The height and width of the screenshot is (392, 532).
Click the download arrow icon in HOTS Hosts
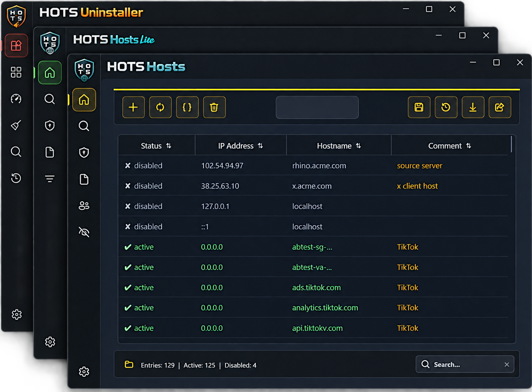coord(473,107)
